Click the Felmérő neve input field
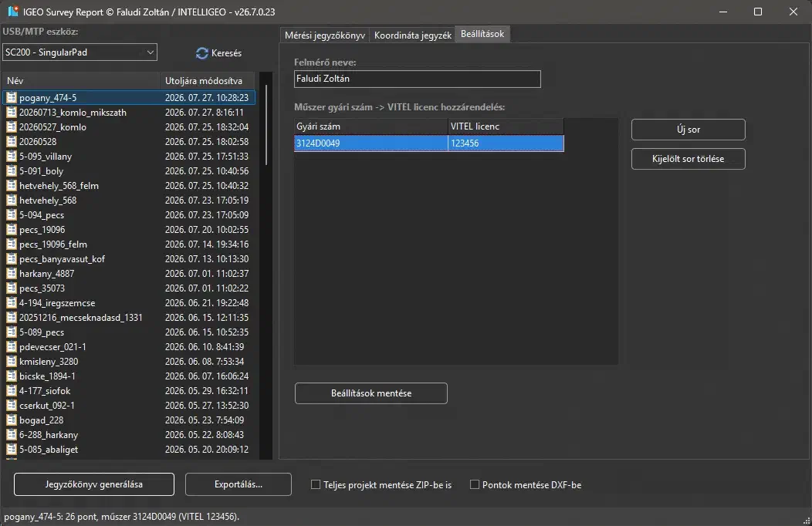The image size is (812, 526). point(418,79)
